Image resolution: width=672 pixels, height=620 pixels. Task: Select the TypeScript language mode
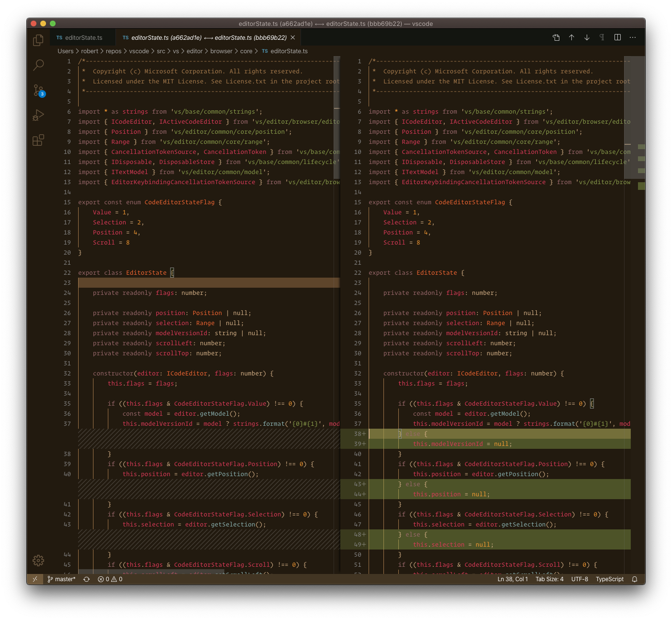click(610, 579)
